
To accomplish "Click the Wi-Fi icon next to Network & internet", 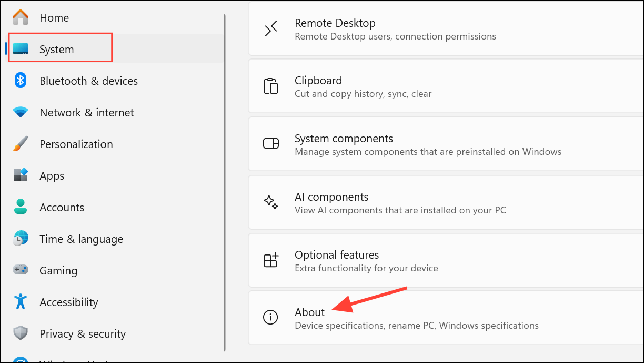I will click(20, 112).
